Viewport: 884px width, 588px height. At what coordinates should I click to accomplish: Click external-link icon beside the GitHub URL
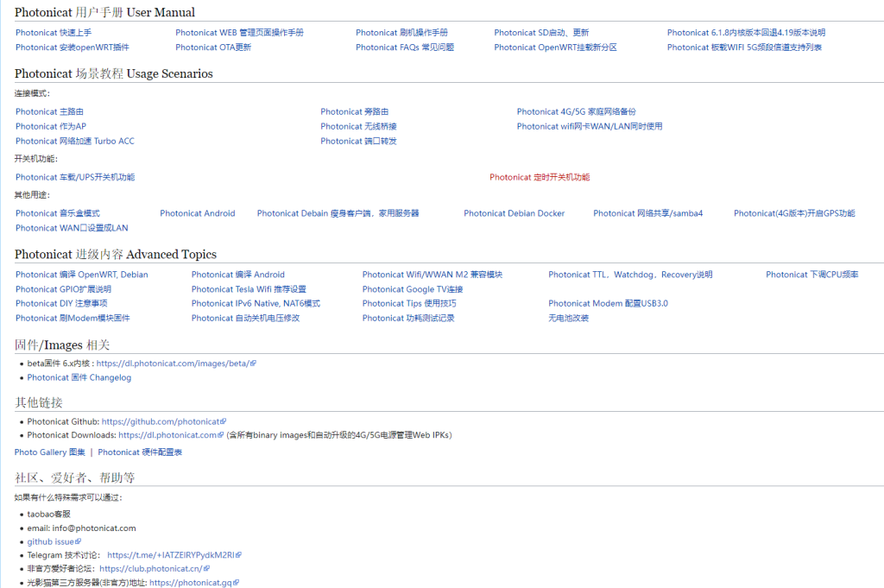tap(224, 421)
